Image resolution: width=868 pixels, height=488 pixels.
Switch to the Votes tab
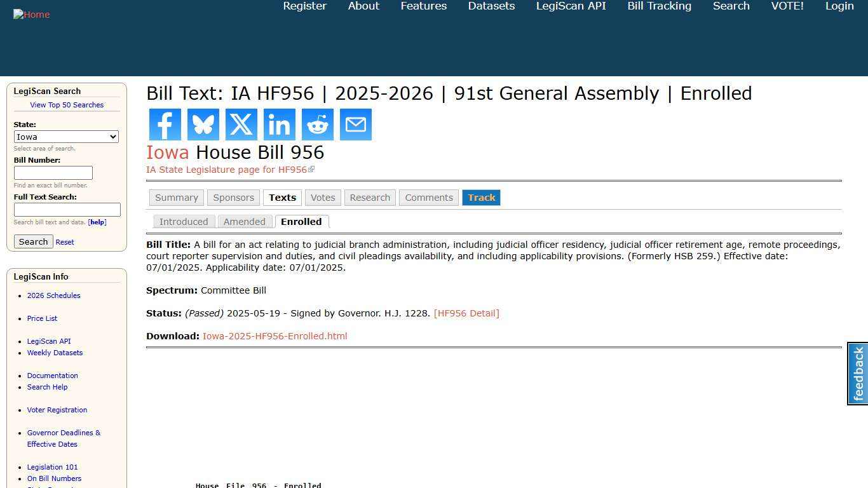322,198
